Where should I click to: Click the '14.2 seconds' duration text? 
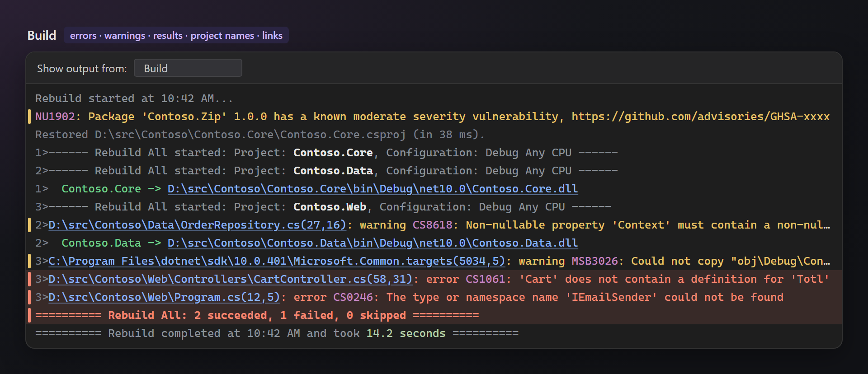pos(406,333)
